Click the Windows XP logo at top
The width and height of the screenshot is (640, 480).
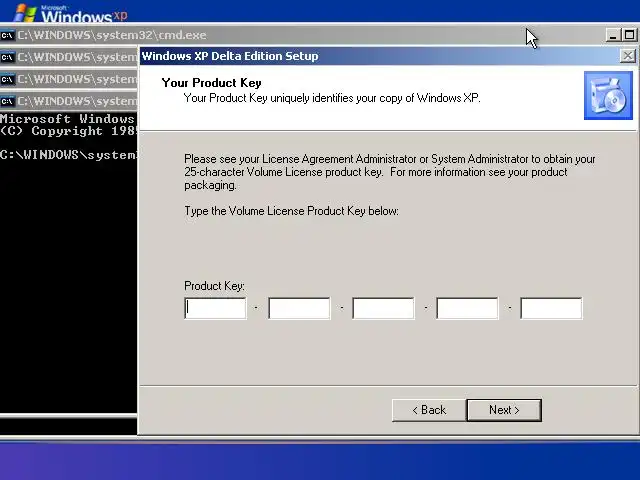pyautogui.click(x=71, y=14)
